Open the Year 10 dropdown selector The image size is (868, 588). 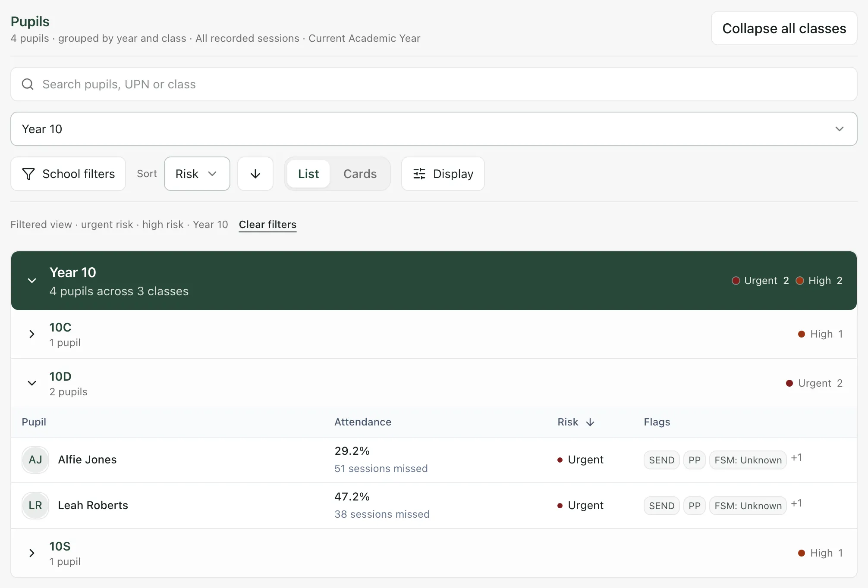click(x=434, y=129)
